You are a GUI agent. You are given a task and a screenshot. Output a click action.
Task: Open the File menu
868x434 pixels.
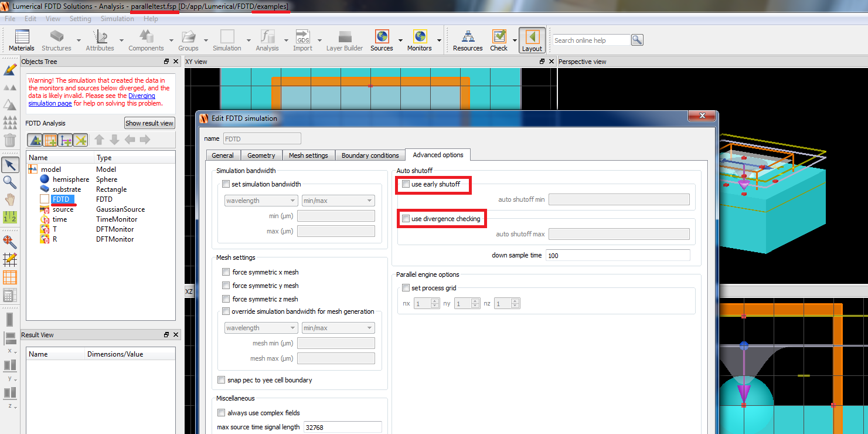click(10, 19)
